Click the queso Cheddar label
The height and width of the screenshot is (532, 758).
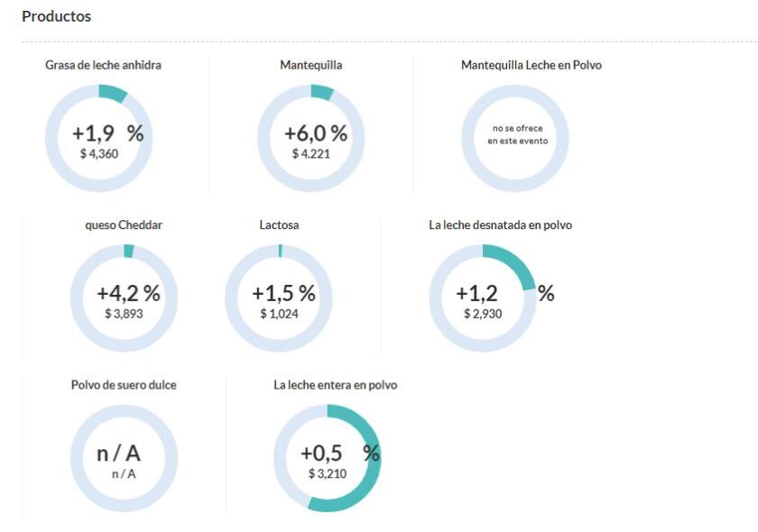pos(124,225)
